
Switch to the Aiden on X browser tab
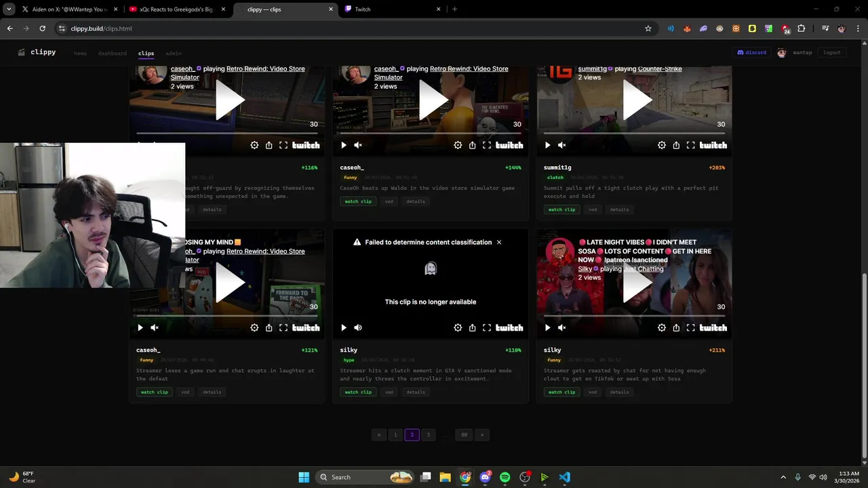(69, 9)
